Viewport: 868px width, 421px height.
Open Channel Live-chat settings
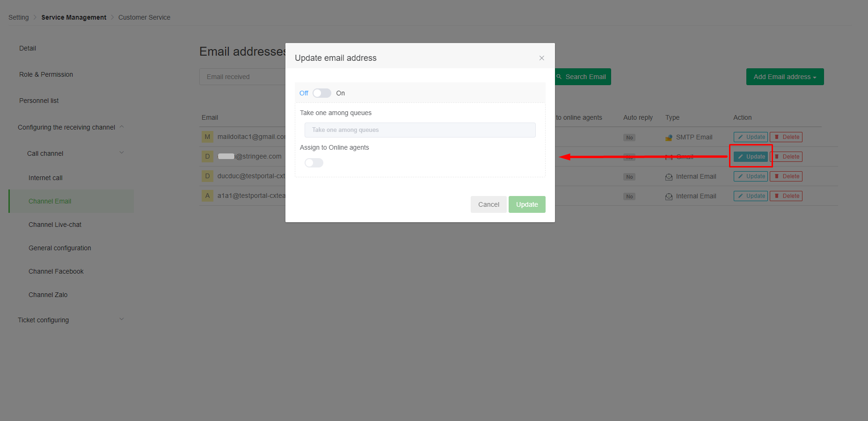point(55,225)
